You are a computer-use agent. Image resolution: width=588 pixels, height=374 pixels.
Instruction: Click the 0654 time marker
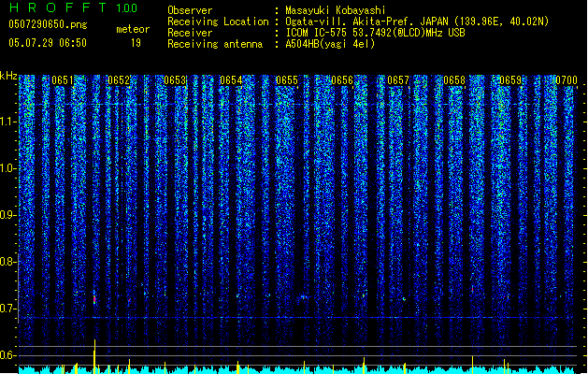point(231,80)
